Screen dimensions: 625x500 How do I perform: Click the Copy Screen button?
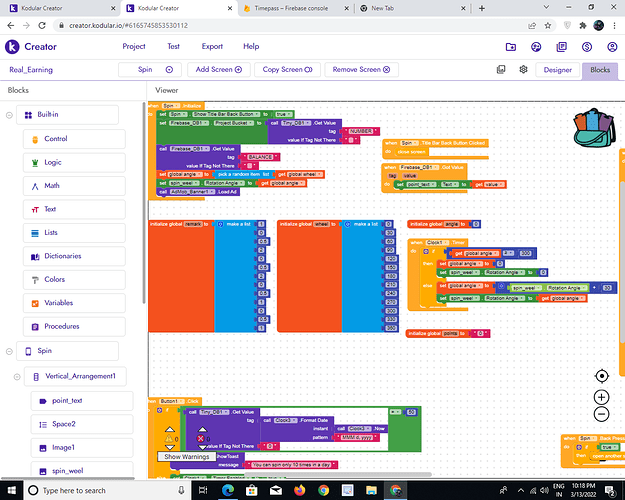287,69
